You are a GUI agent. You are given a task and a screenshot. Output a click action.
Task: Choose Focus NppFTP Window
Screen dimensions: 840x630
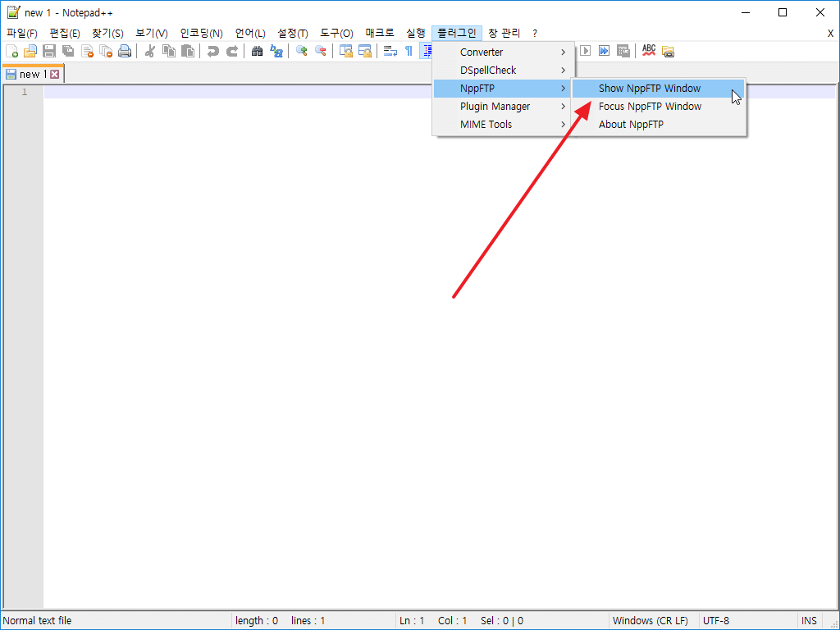click(x=659, y=107)
